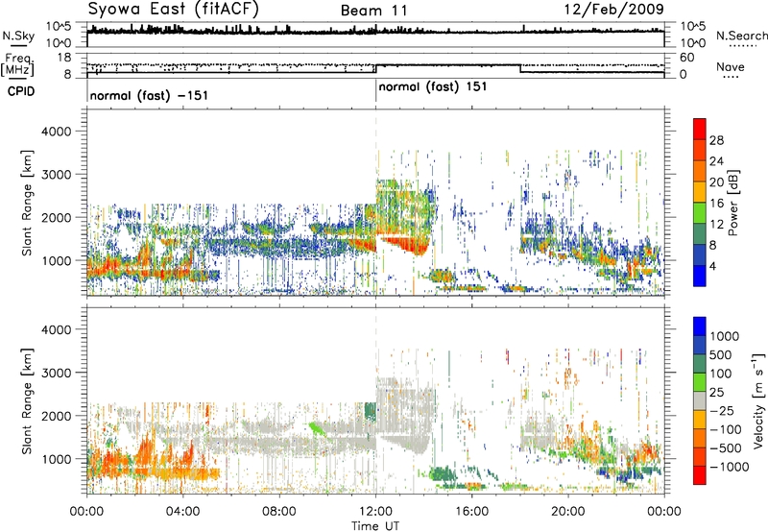Click the '12:00' time axis tick label
768x532 pixels.
tap(375, 512)
